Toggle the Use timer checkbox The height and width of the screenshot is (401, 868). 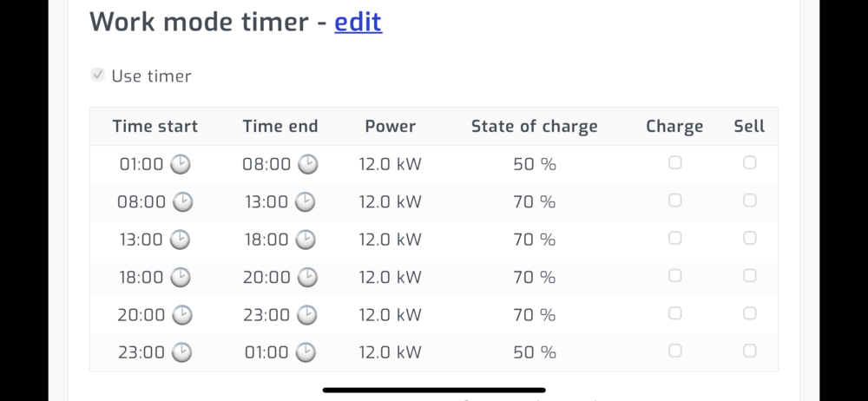[98, 76]
